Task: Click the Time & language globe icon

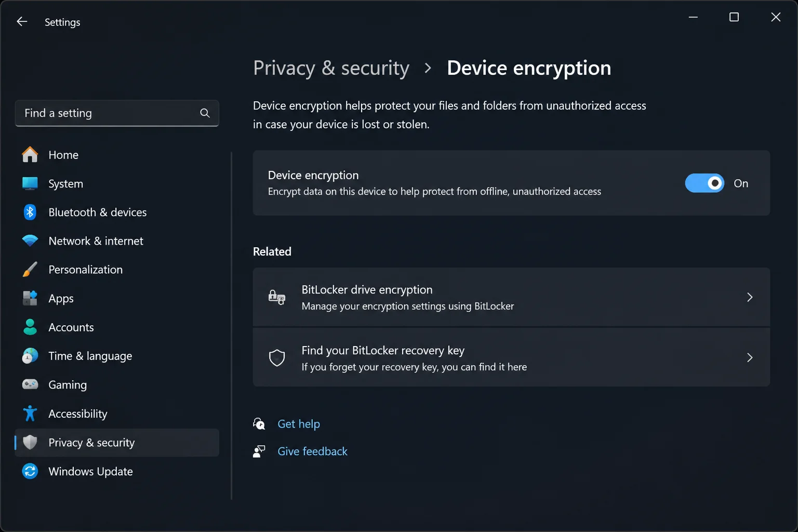Action: [x=30, y=356]
